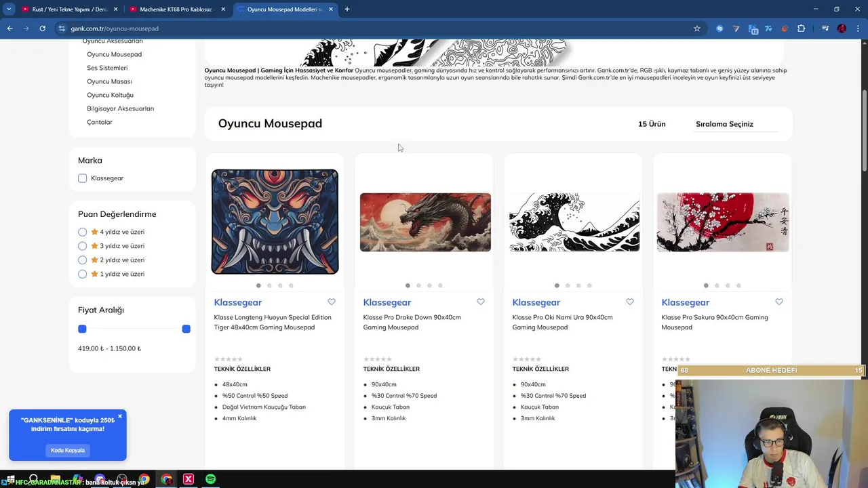The height and width of the screenshot is (488, 868).
Task: Open the Sıralama Seçiniz sort dropdown
Action: 736,124
